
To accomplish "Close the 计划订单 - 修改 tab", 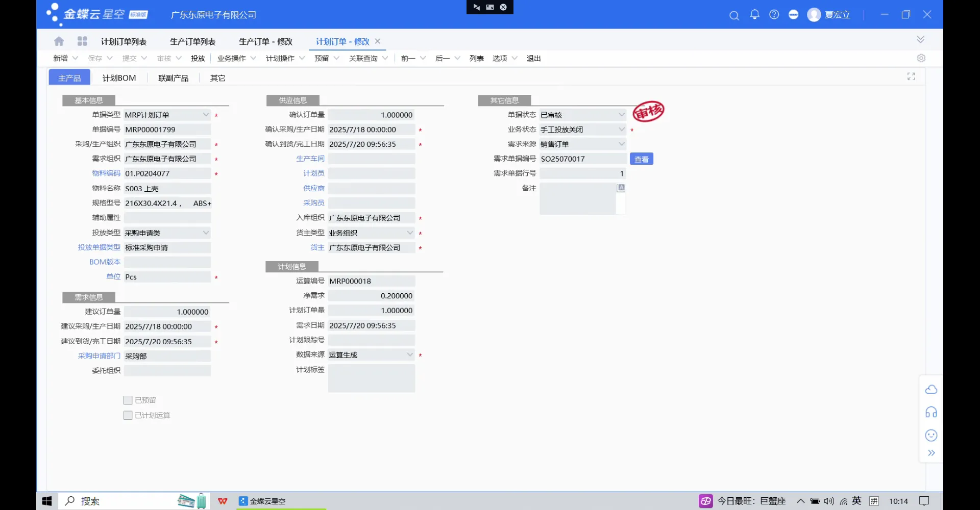I will tap(378, 41).
